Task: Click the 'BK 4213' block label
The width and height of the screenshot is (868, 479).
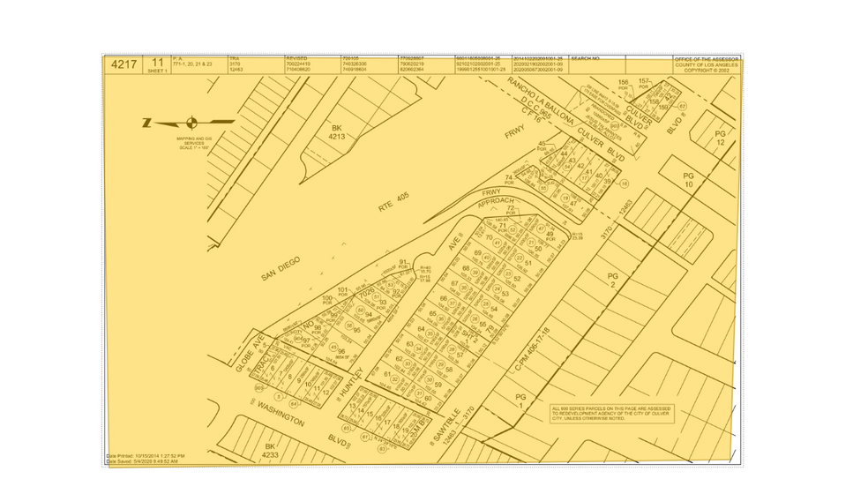Action: pos(337,131)
